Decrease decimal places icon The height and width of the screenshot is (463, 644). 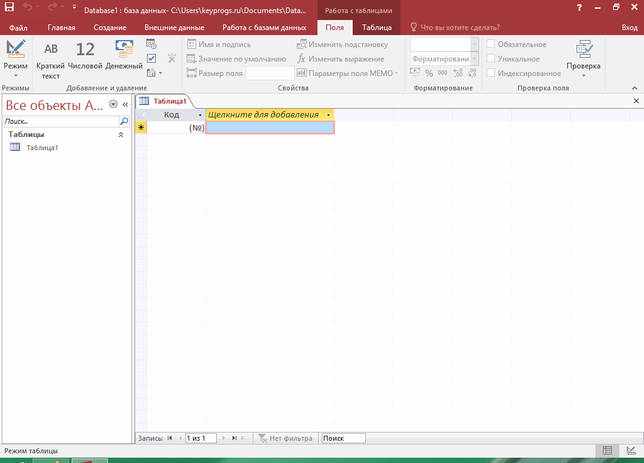pyautogui.click(x=472, y=73)
